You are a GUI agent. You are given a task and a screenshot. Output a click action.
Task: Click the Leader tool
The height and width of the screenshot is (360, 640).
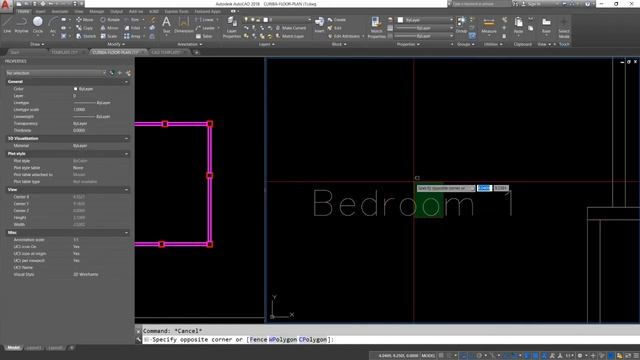(x=205, y=28)
